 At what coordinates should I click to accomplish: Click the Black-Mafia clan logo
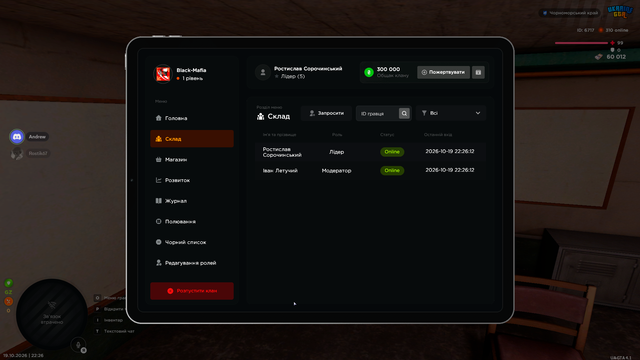click(163, 74)
